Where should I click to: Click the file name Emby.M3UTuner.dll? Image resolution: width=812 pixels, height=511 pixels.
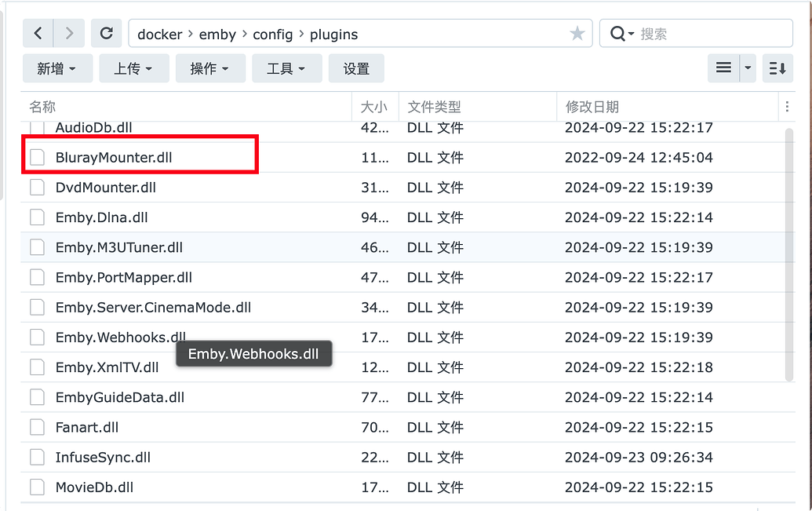pyautogui.click(x=119, y=248)
